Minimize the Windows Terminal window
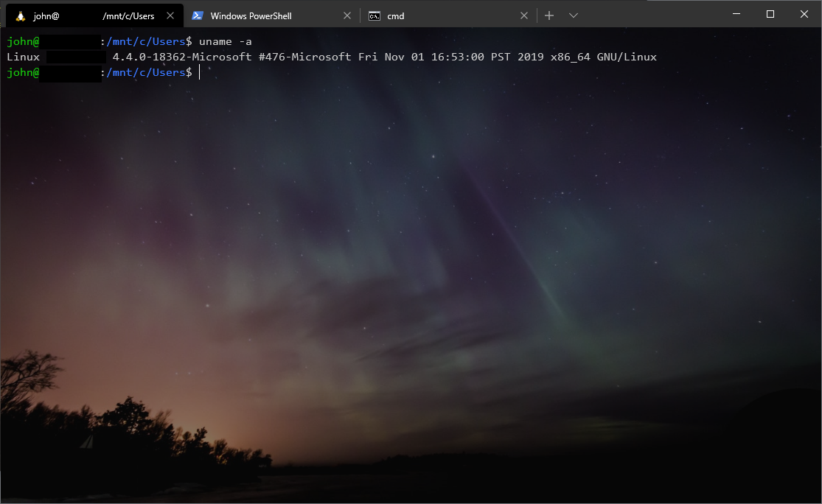Screen dimensions: 822x504 click(x=736, y=14)
